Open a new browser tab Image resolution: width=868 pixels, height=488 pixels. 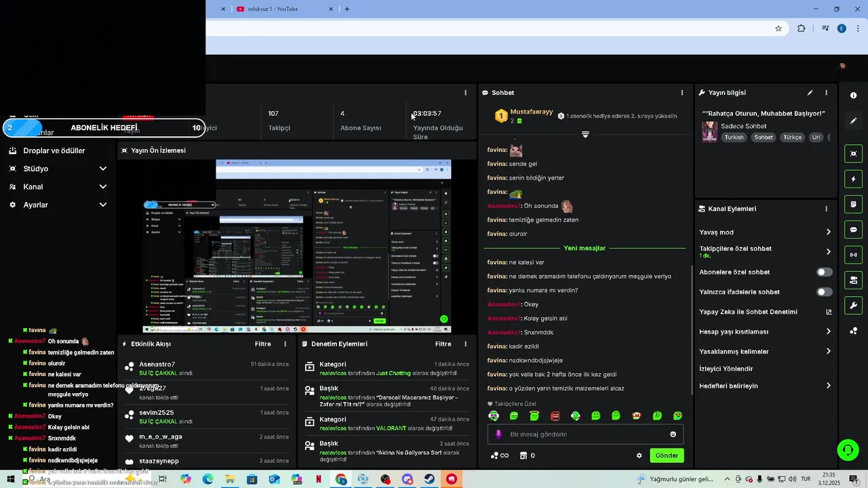(347, 9)
